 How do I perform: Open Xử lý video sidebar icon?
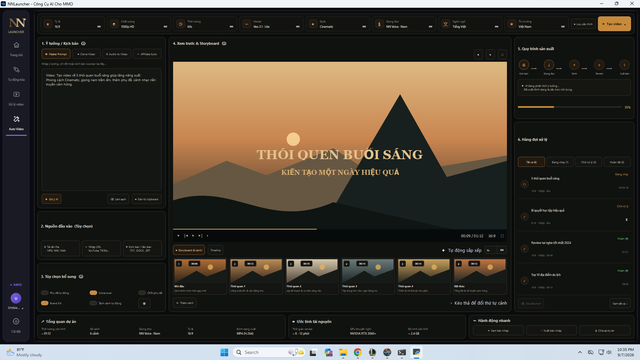tap(16, 94)
